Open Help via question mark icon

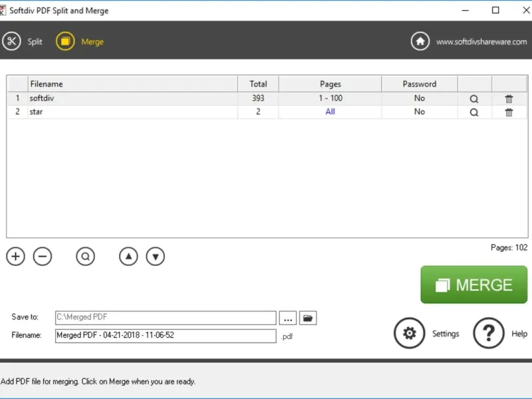coord(489,333)
